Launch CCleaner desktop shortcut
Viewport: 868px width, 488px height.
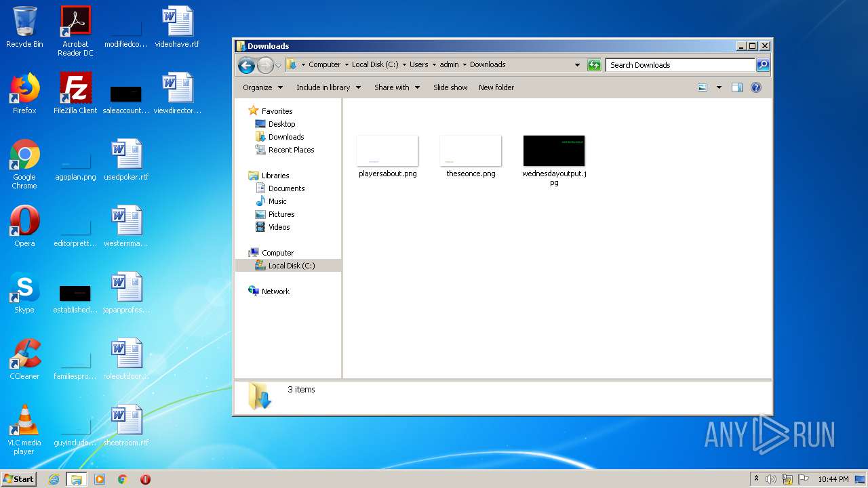point(24,360)
